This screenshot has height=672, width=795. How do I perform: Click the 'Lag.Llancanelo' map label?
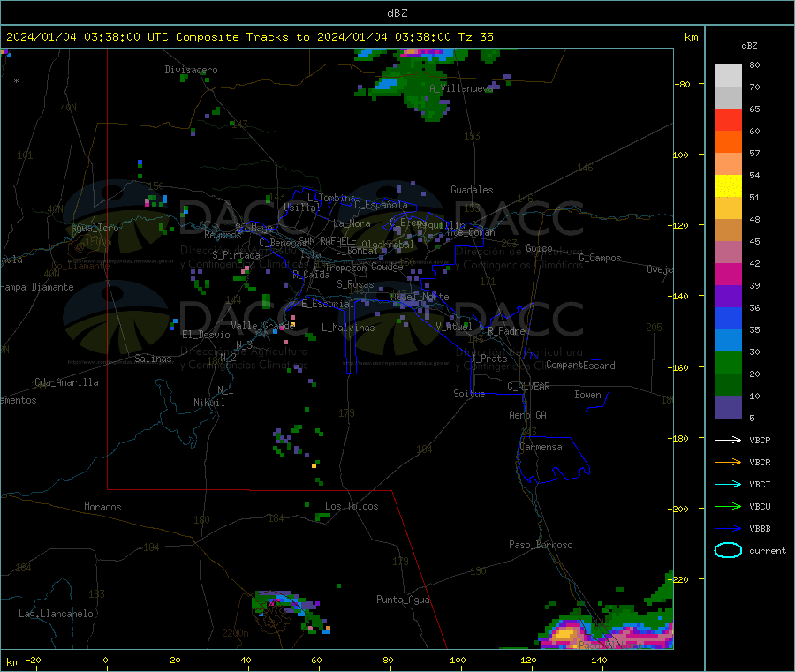56,614
